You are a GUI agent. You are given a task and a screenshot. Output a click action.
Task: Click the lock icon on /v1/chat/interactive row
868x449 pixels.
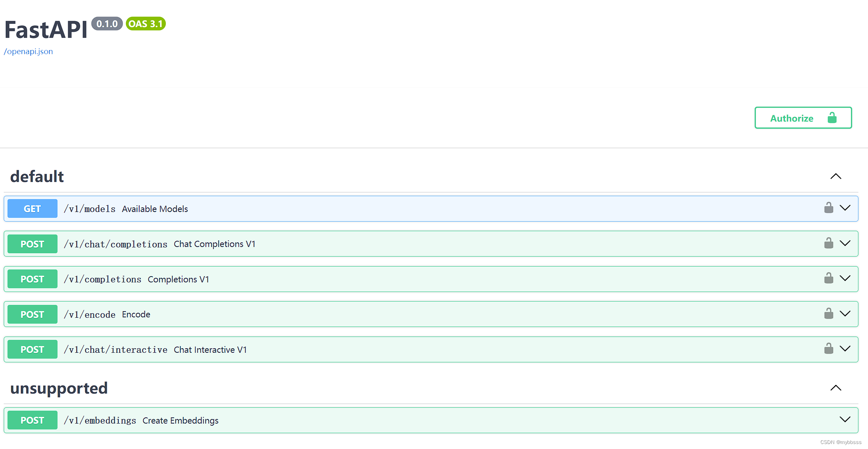pos(828,349)
